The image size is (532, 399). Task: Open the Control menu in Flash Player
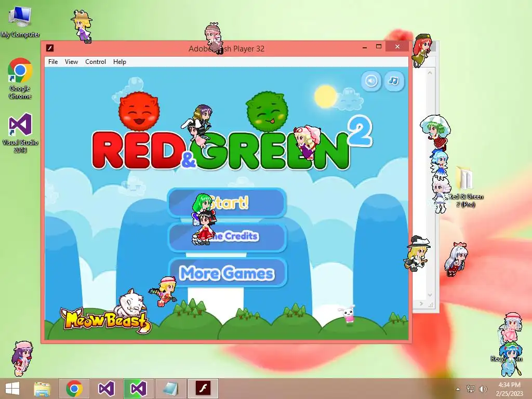click(x=96, y=62)
